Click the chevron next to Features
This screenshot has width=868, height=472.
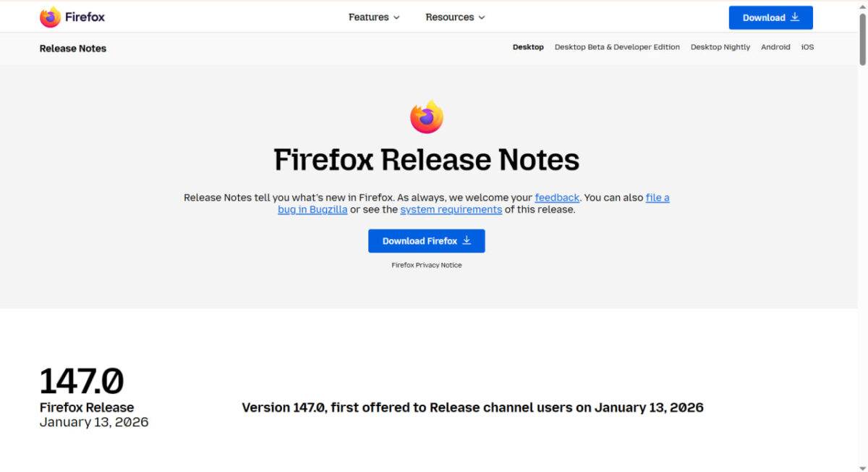pos(396,17)
